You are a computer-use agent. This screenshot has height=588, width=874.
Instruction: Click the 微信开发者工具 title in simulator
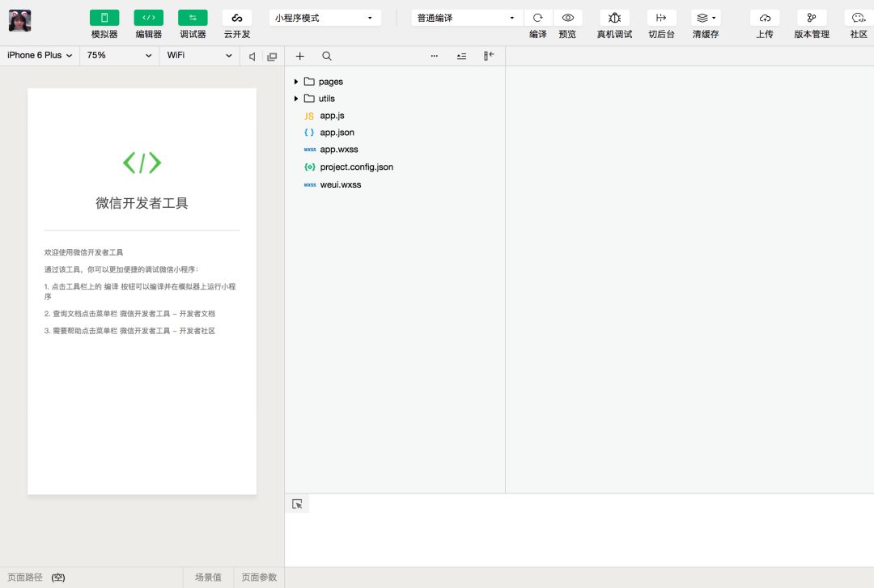coord(142,203)
